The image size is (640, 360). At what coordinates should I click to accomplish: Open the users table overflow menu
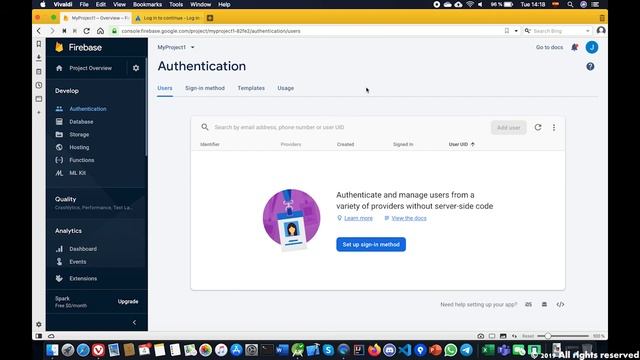[x=554, y=128]
